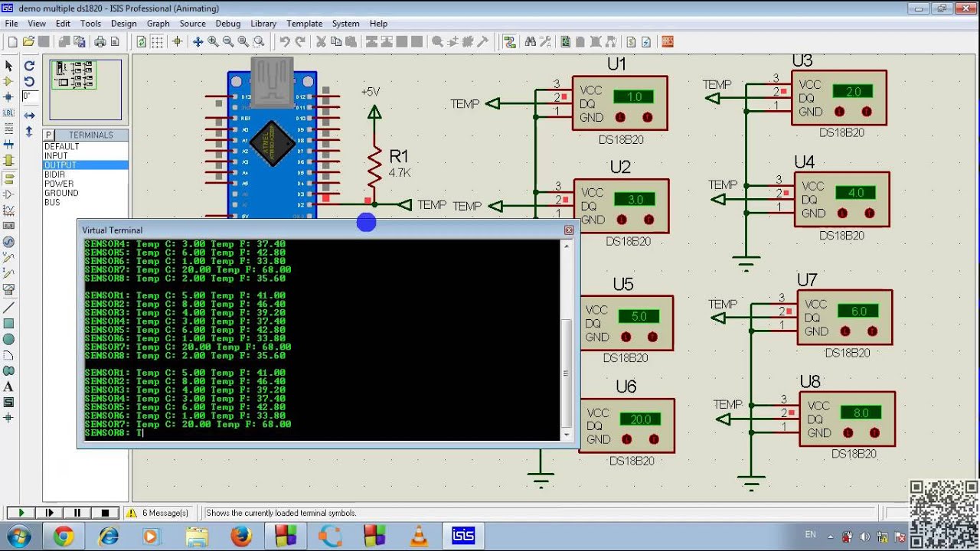The height and width of the screenshot is (551, 980).
Task: Zoom out of the schematic
Action: (x=228, y=42)
